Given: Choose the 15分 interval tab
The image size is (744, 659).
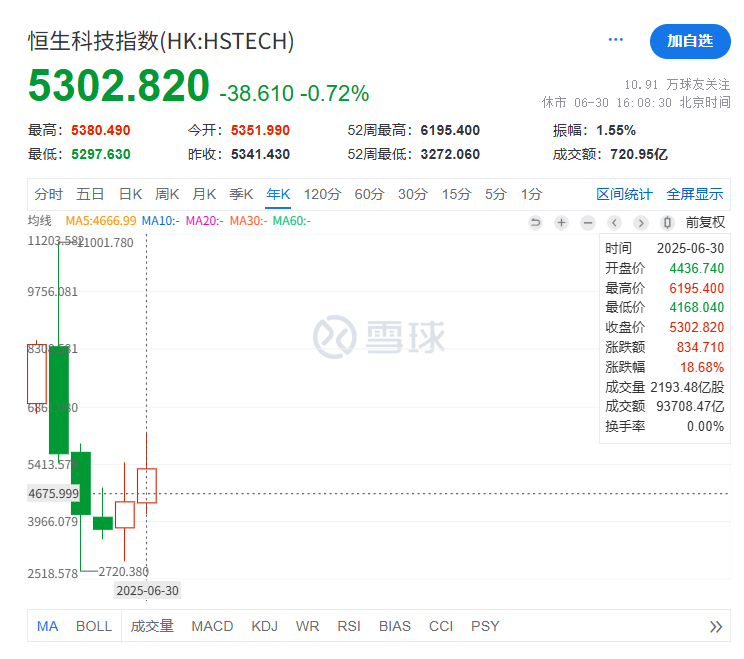Looking at the screenshot, I should 456,194.
